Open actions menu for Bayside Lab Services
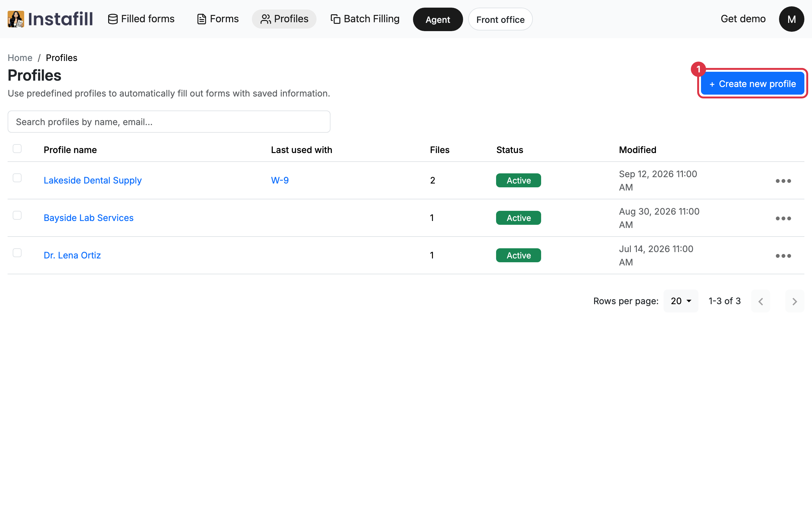Screen dimensions: 812x508 tap(783, 218)
